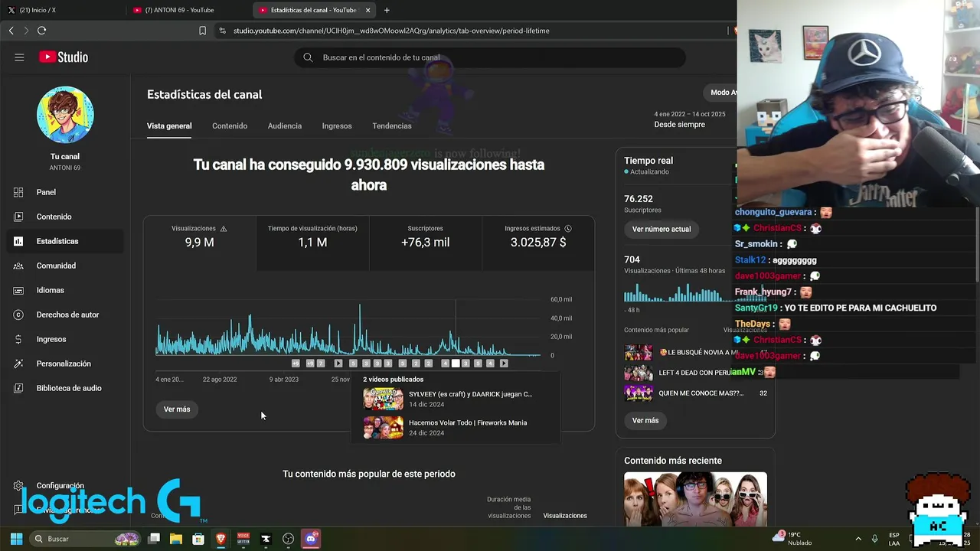The height and width of the screenshot is (551, 980).
Task: Click the search box magnifier icon
Action: click(308, 57)
